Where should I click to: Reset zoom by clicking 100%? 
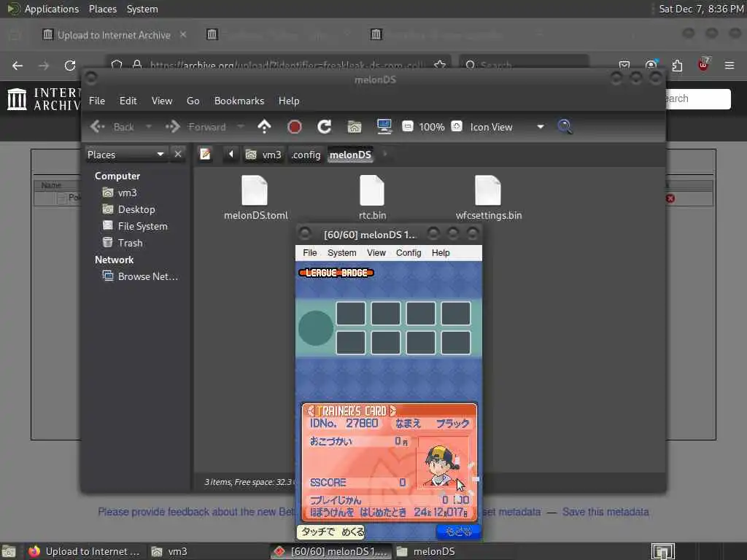(432, 127)
